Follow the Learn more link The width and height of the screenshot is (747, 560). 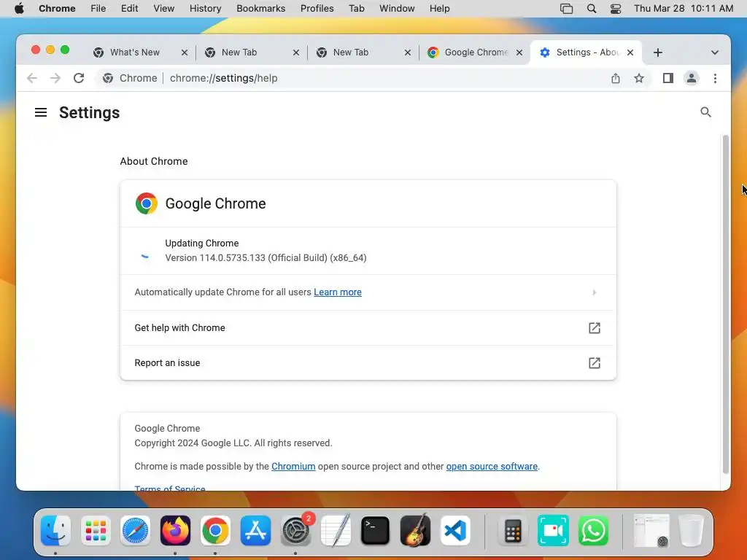point(337,292)
